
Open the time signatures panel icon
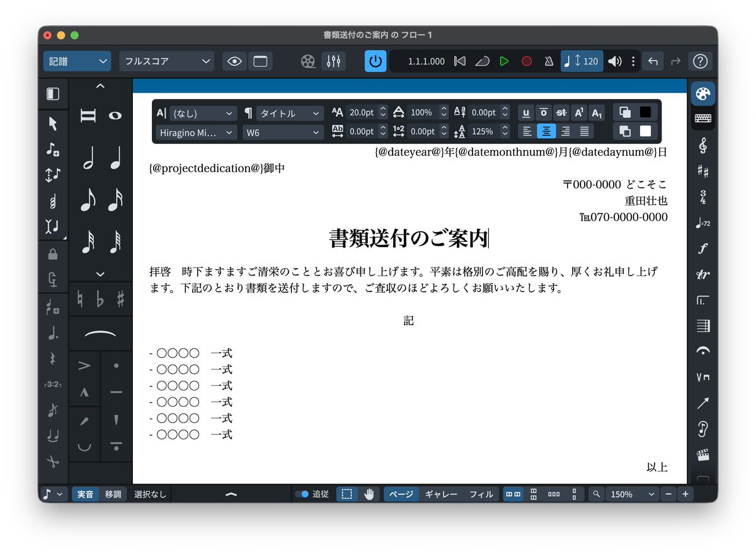click(x=703, y=197)
